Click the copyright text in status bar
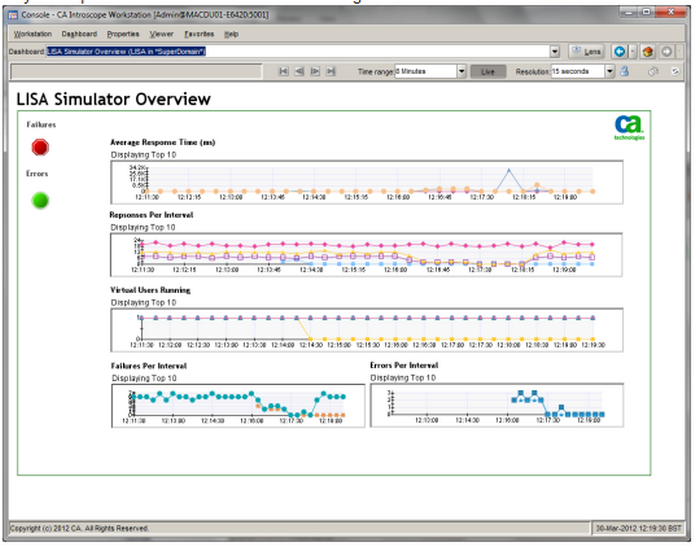 [x=79, y=528]
